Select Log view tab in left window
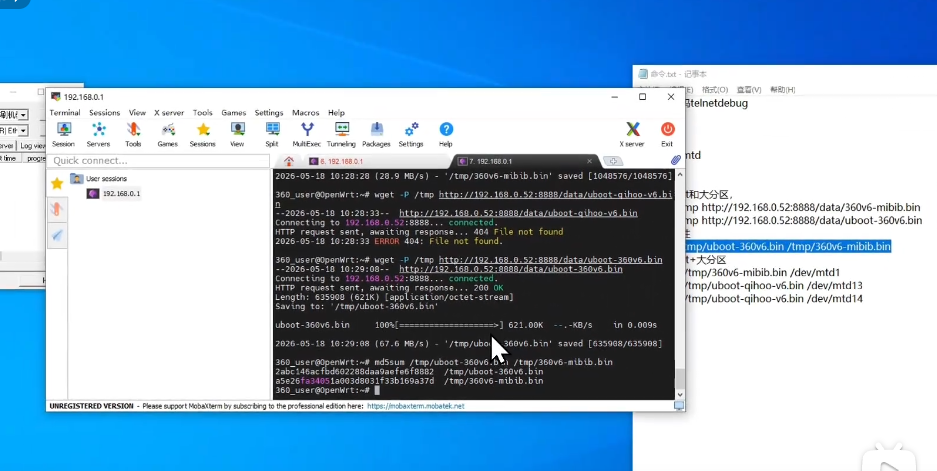This screenshot has height=471, width=937. (x=32, y=146)
